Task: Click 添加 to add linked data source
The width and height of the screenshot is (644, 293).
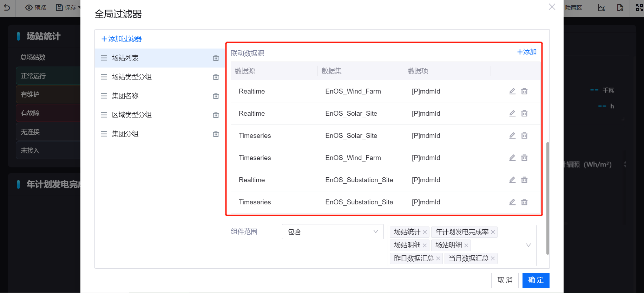Action: tap(527, 52)
